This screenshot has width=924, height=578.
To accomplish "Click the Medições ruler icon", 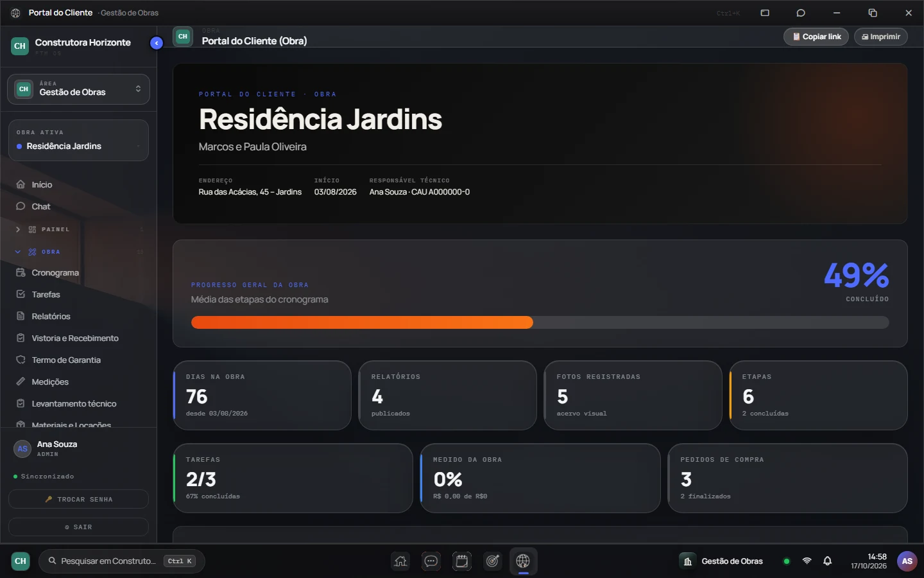I will point(21,381).
